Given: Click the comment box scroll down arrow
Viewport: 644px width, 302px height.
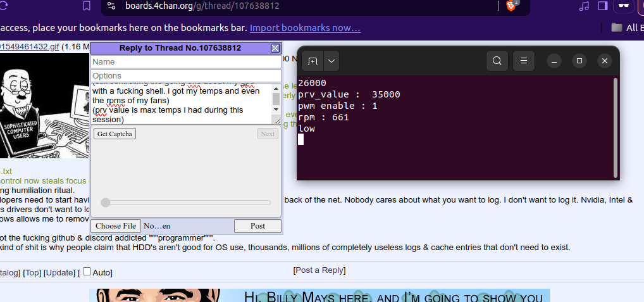Looking at the screenshot, I should [276, 110].
